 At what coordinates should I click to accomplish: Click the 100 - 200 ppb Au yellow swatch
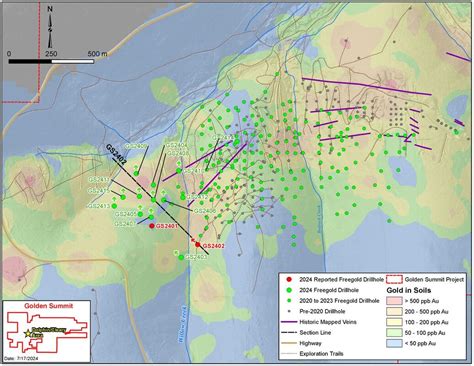coord(394,322)
